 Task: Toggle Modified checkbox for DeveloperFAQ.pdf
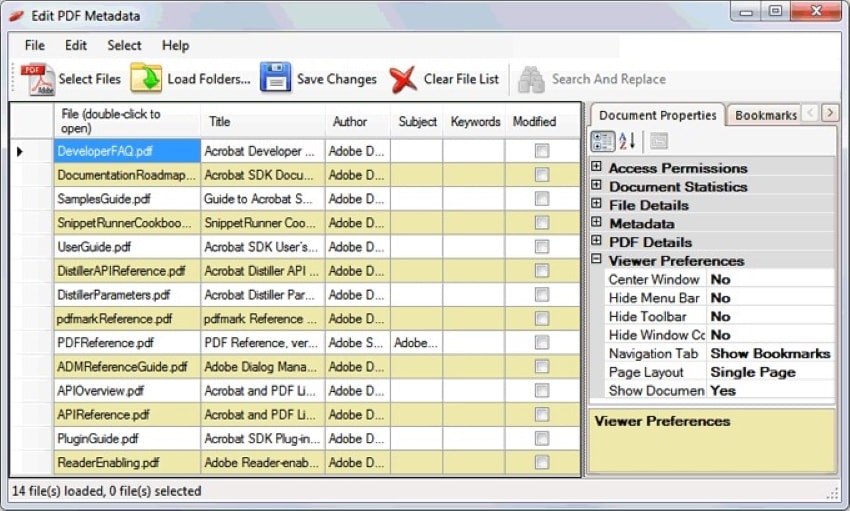tap(542, 151)
